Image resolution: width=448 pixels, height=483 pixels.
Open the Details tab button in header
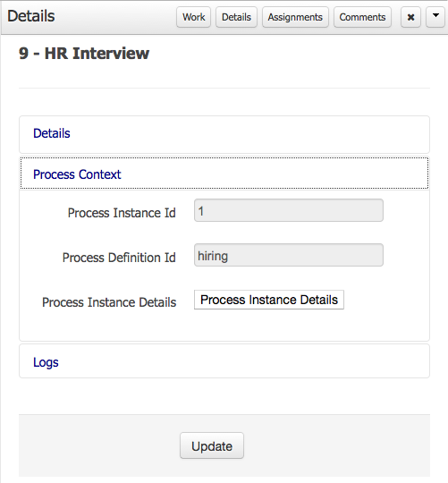[x=236, y=17]
